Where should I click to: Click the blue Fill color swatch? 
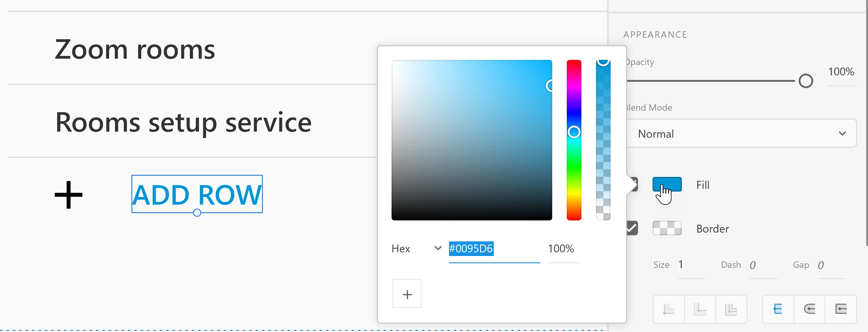pos(667,184)
